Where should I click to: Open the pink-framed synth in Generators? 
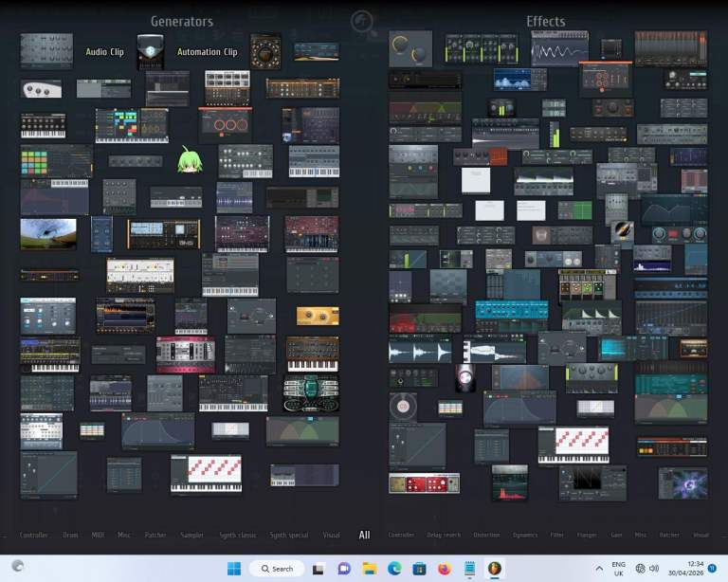coord(185,354)
